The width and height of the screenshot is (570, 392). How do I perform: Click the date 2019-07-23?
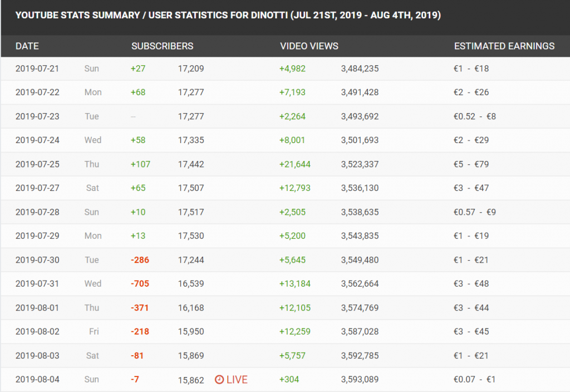click(37, 116)
